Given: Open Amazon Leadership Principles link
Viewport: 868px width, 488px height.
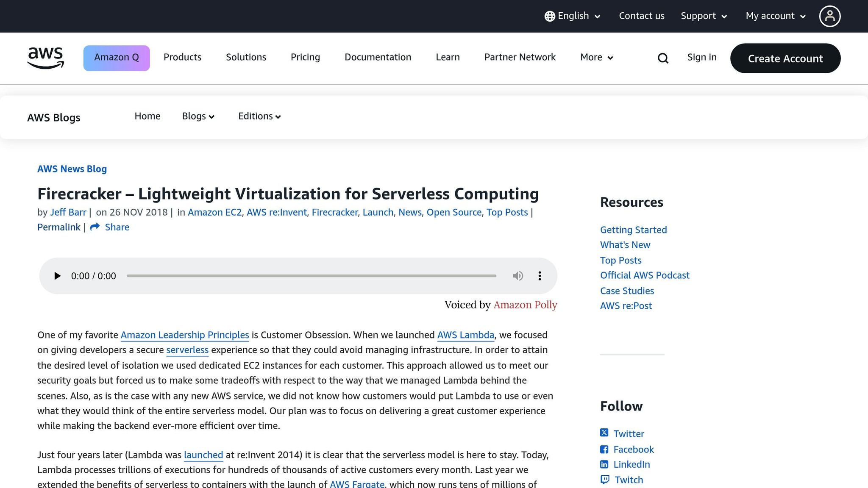Looking at the screenshot, I should point(185,335).
